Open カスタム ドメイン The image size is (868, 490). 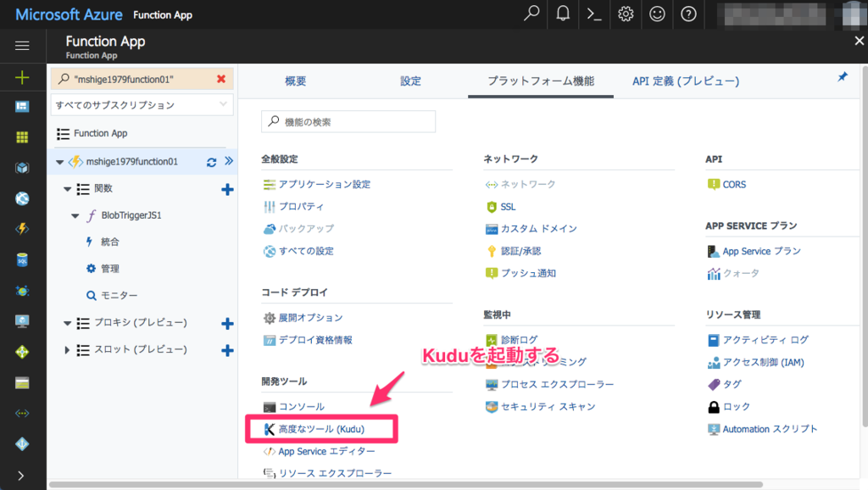(x=538, y=229)
